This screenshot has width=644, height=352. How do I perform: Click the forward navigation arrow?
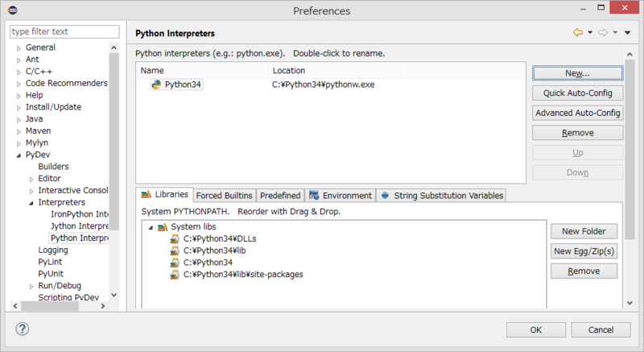[603, 32]
